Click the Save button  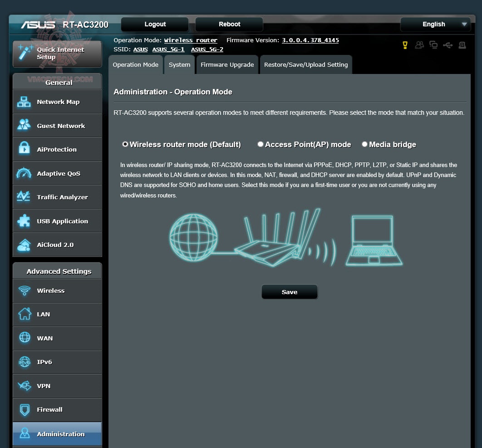tap(289, 292)
